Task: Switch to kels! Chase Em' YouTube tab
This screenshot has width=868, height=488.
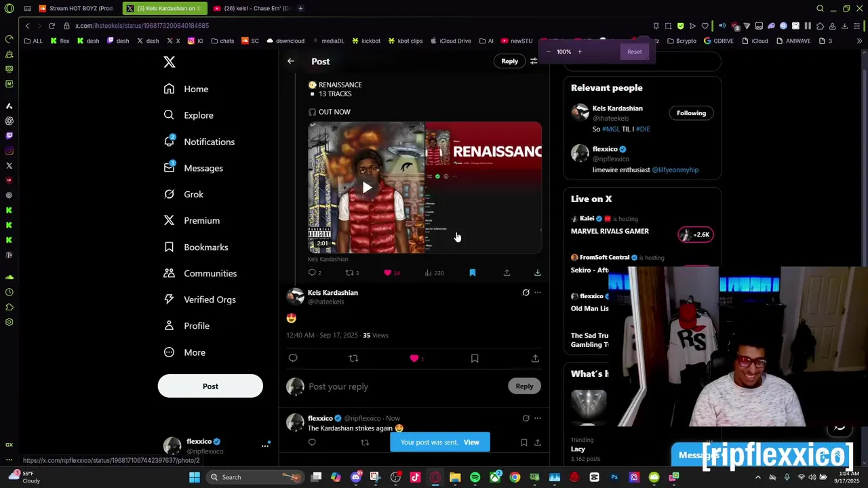Action: (x=251, y=8)
